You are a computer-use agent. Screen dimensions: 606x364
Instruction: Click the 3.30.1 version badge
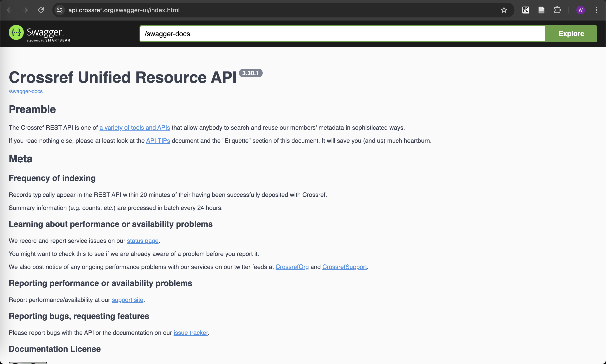point(250,73)
